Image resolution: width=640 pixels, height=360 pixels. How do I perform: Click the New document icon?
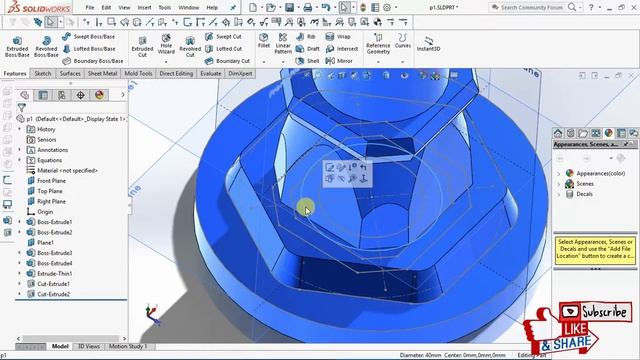253,7
